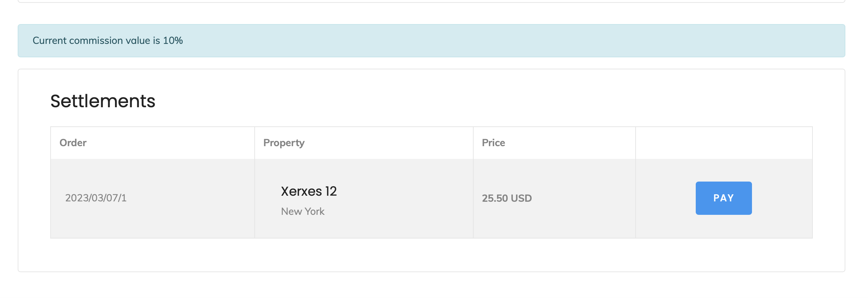This screenshot has width=868, height=298.
Task: Select order number 2023/03/07/1
Action: 96,198
